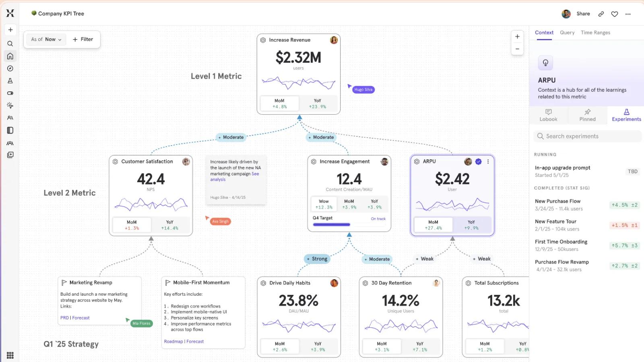Click the plus icon in left sidebar
The height and width of the screenshot is (362, 644).
10,30
